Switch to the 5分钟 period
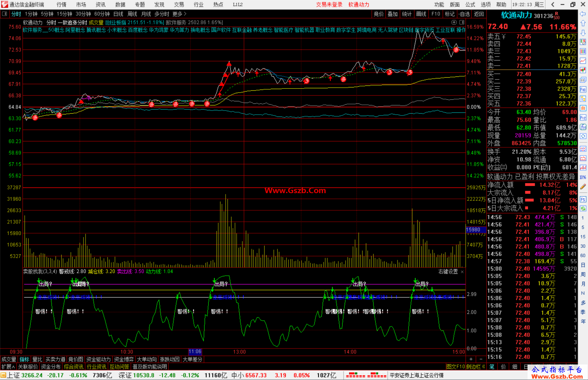Image resolution: width=588 pixels, height=380 pixels. pos(47,14)
